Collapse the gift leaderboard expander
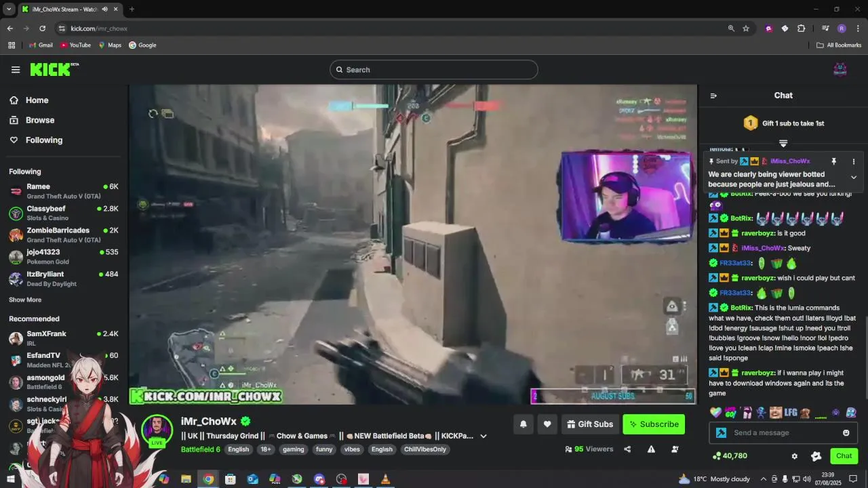 (x=783, y=143)
